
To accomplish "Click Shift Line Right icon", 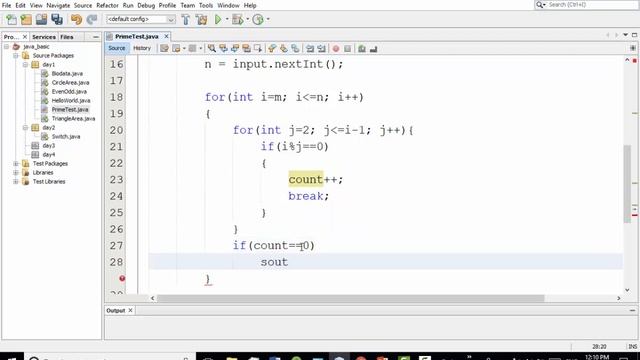I will pyautogui.click(x=322, y=49).
